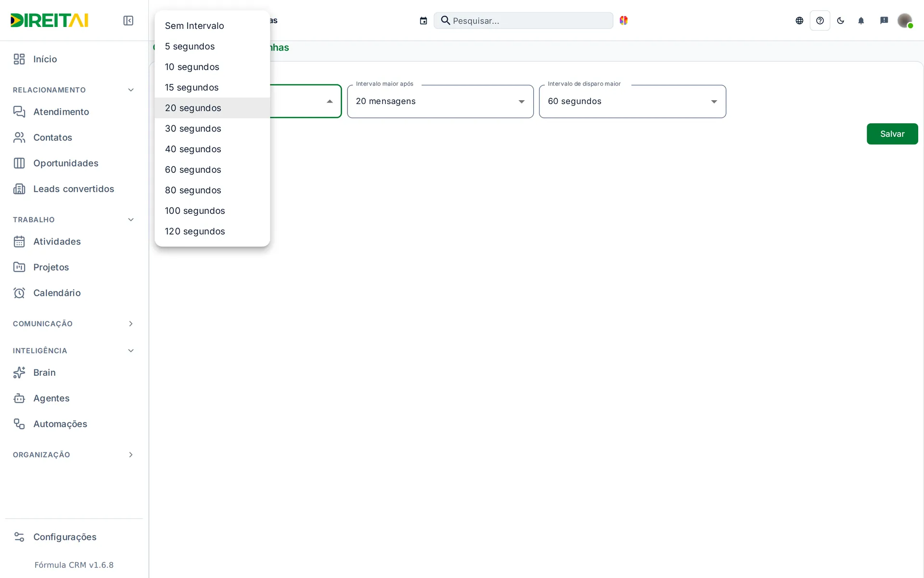924x578 pixels.
Task: Open Brain in the sidebar
Action: (74, 373)
